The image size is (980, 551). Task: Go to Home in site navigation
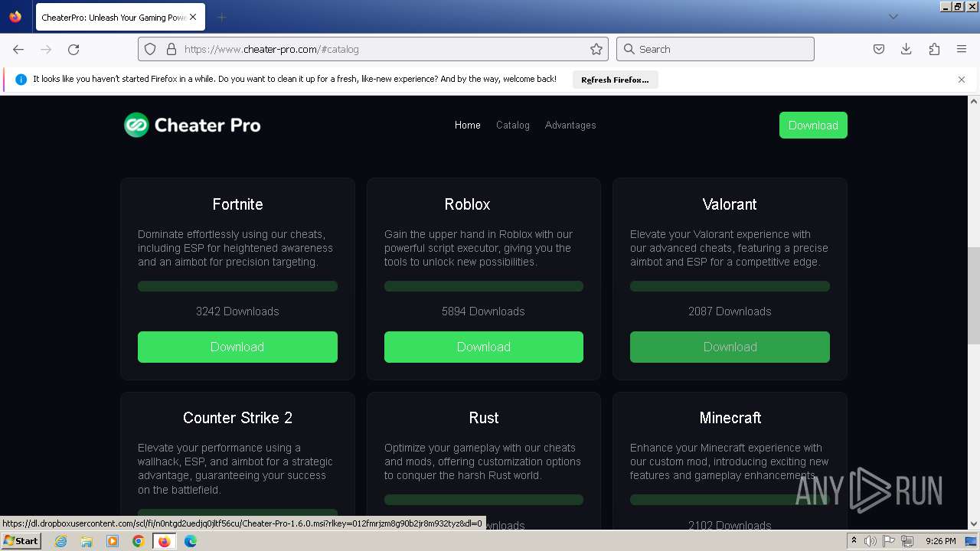point(468,125)
